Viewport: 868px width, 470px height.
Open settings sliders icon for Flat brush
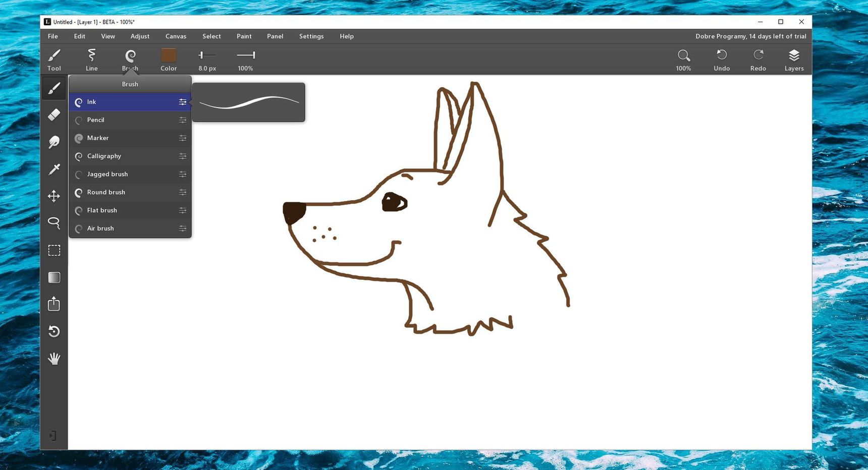(183, 211)
